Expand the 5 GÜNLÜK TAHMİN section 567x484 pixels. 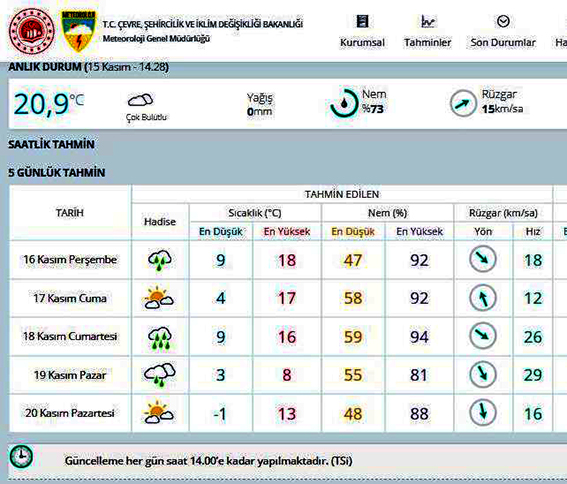coord(57,173)
